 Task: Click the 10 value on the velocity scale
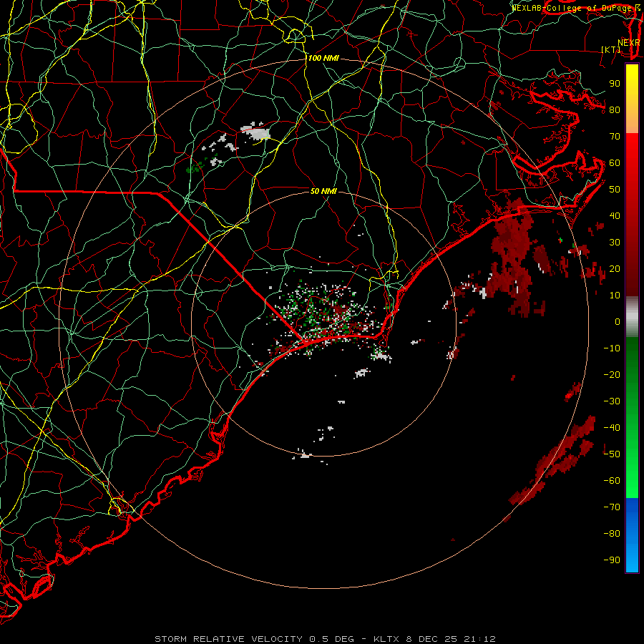pos(615,296)
